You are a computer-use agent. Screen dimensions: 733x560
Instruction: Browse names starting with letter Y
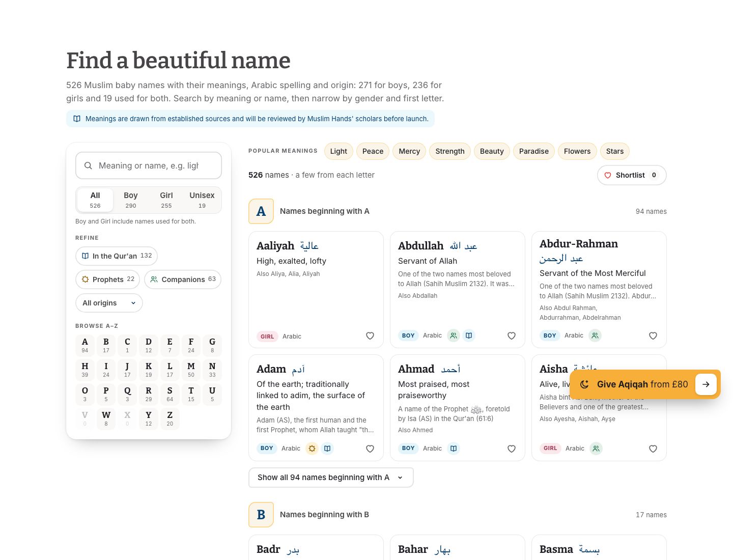[x=149, y=418]
